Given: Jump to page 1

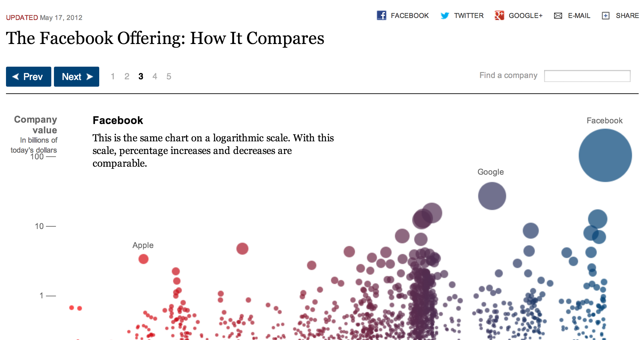Looking at the screenshot, I should coord(113,76).
